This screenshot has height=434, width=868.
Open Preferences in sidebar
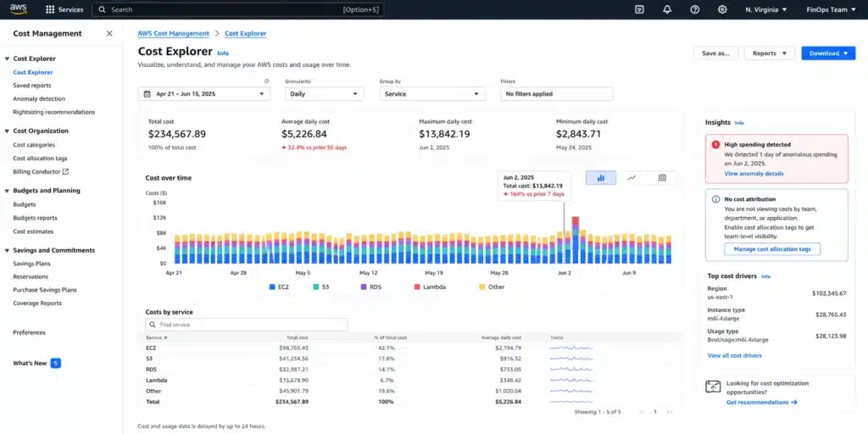[30, 332]
